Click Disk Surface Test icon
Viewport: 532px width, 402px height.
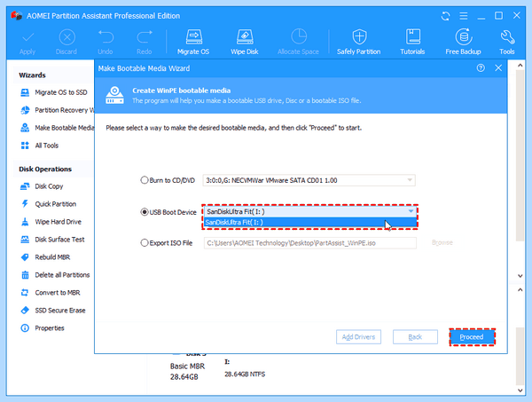tap(25, 240)
